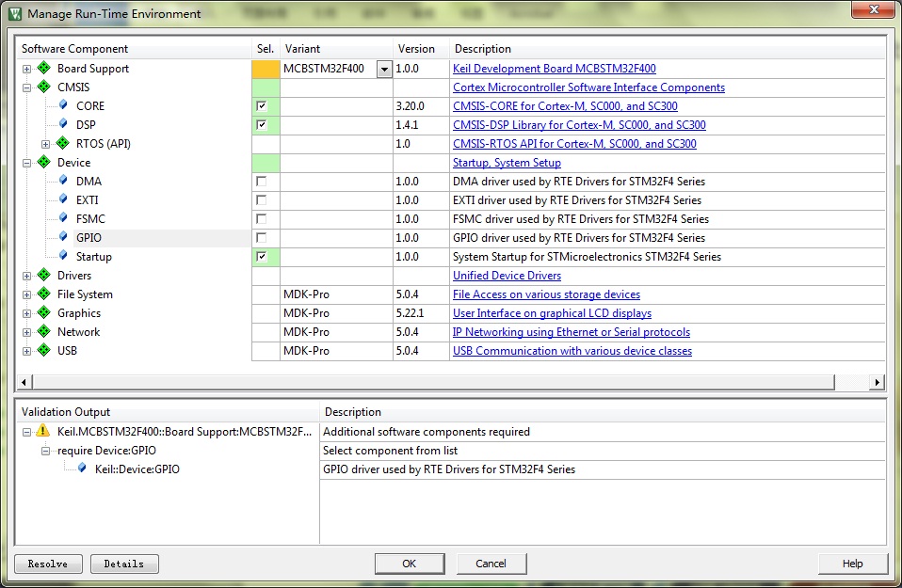Viewport: 902px width, 588px height.
Task: Click the RTOS (API) green diamond icon
Action: pos(63,143)
